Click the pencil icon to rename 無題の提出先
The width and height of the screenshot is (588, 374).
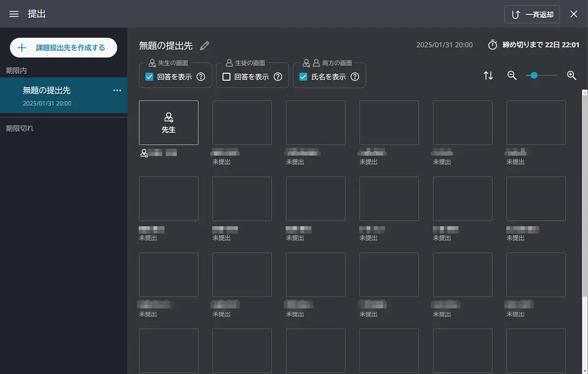[204, 45]
